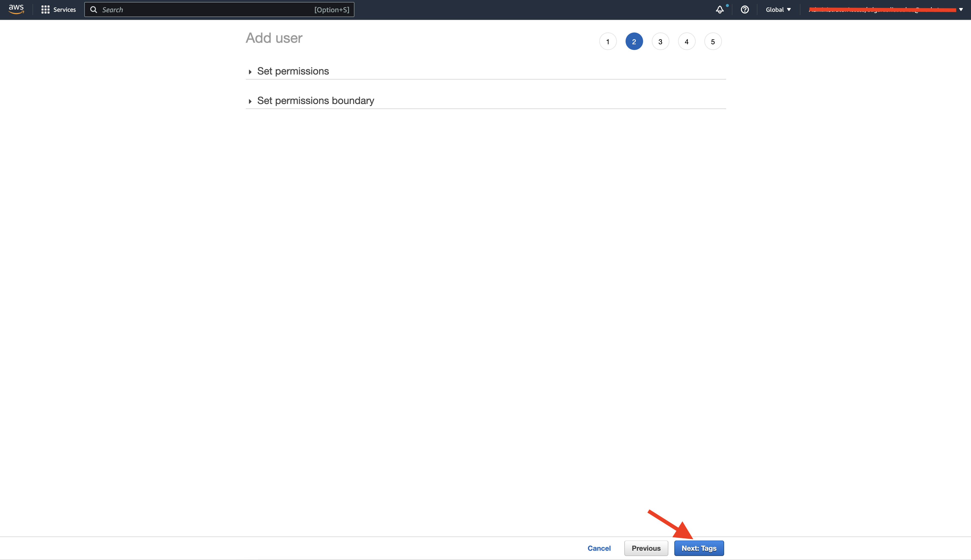Select the currently active step 2 indicator
Viewport: 971px width, 560px height.
pos(634,41)
